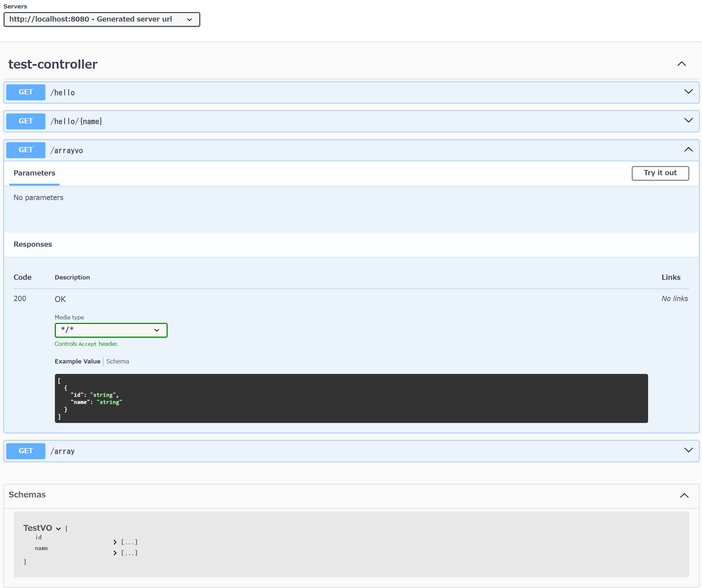This screenshot has width=702, height=588.
Task: Open the Media type dropdown
Action: pos(111,330)
